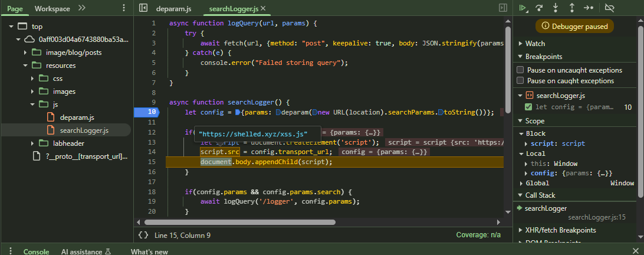The height and width of the screenshot is (255, 644).
Task: Expand the script variable in Block scope
Action: point(527,143)
